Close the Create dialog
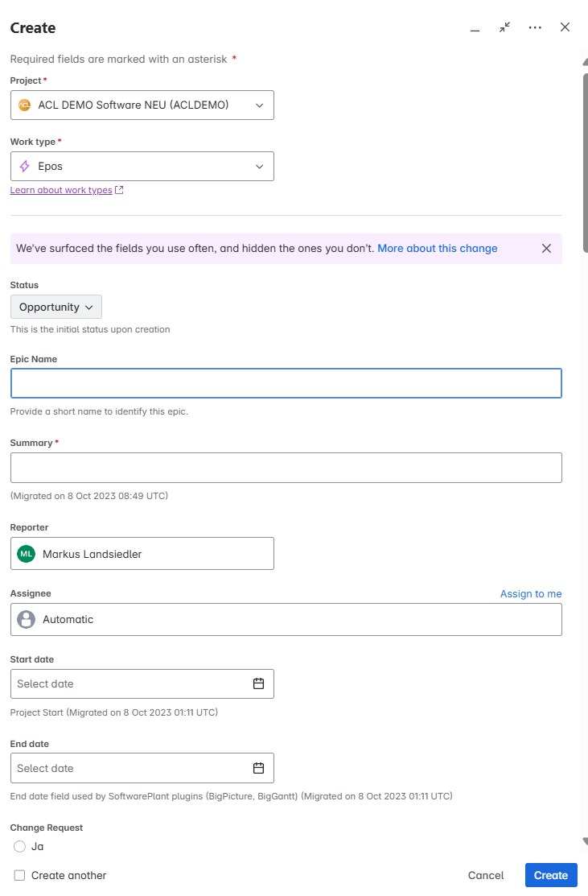The image size is (588, 896). click(565, 27)
